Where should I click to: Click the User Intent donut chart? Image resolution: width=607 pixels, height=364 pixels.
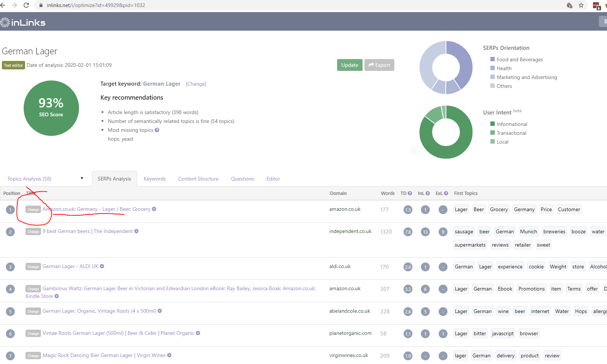pyautogui.click(x=446, y=132)
